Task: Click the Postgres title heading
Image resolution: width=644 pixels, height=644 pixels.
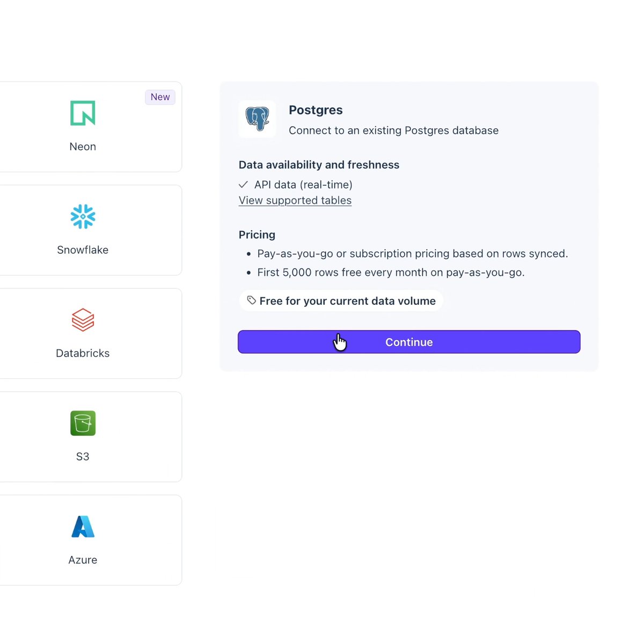Action: click(316, 110)
